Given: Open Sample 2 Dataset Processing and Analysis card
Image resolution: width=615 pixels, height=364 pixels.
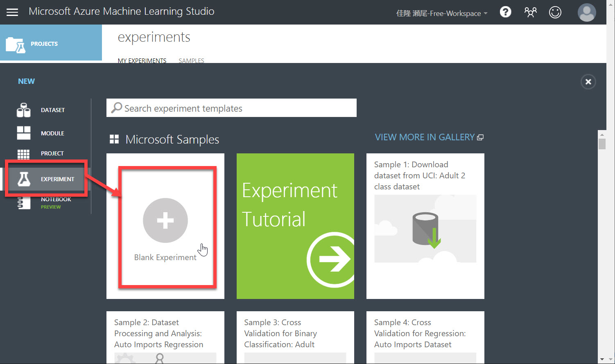Looking at the screenshot, I should point(165,337).
